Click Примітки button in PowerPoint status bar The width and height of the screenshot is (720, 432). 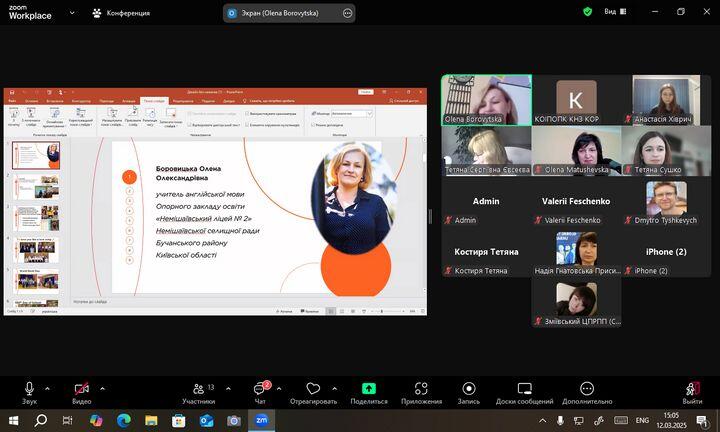point(310,311)
